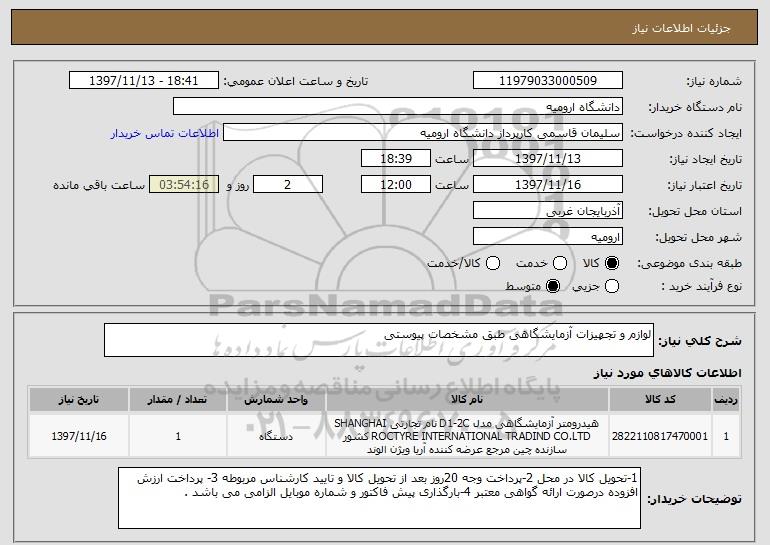Click the quantity cell showing 1
The image size is (770, 545).
[x=178, y=436]
